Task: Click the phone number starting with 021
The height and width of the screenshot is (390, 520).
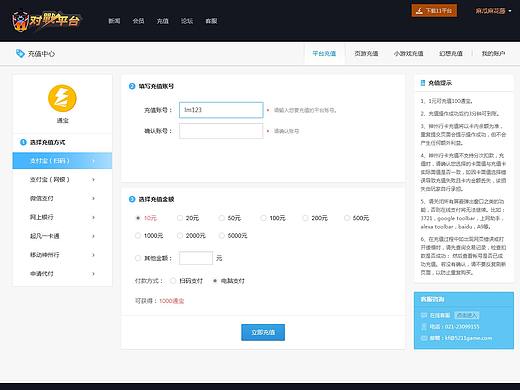Action: [462, 327]
